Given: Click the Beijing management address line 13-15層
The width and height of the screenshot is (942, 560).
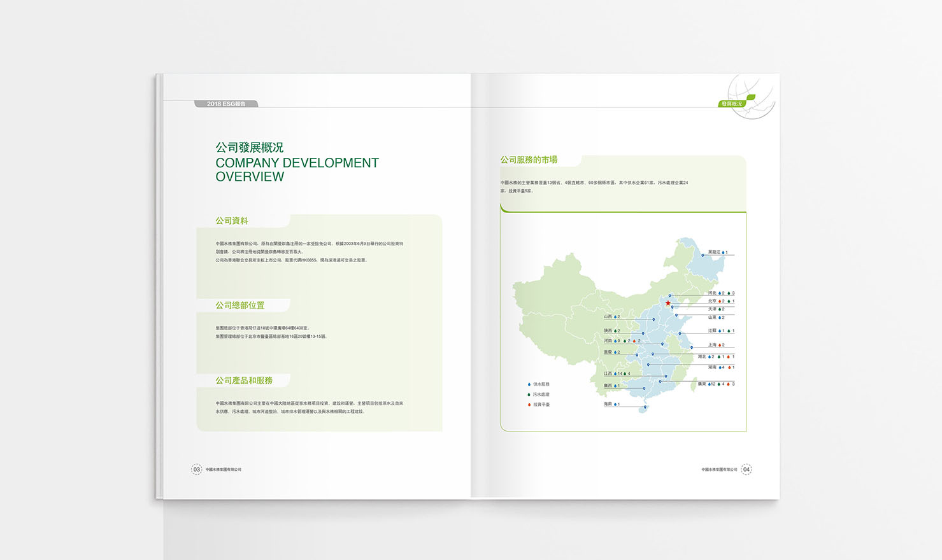Looking at the screenshot, I should coord(271,337).
